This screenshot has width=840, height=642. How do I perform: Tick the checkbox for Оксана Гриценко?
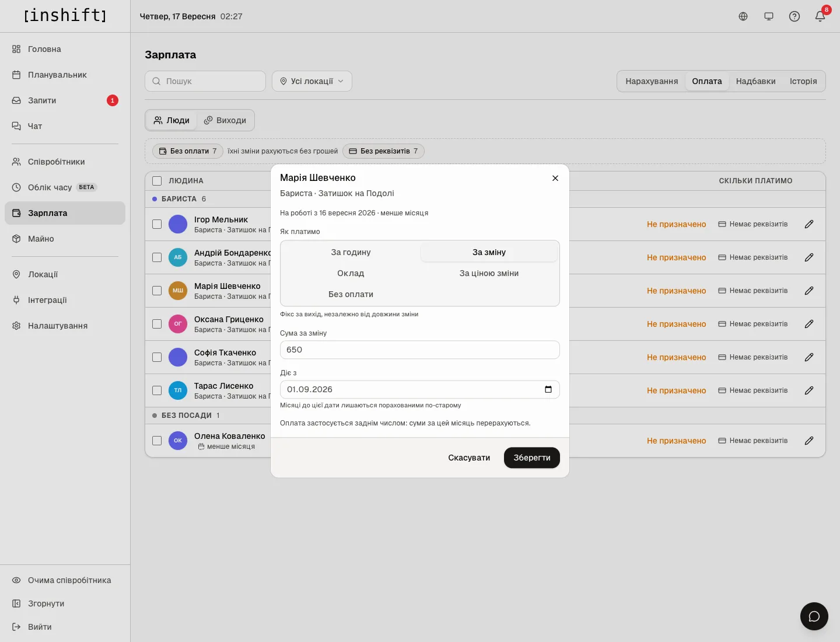click(x=157, y=324)
